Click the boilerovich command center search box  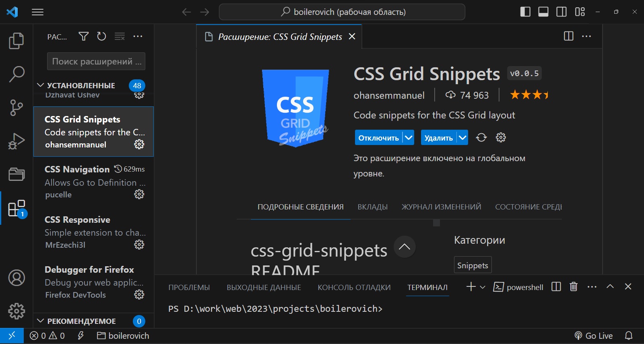[342, 12]
